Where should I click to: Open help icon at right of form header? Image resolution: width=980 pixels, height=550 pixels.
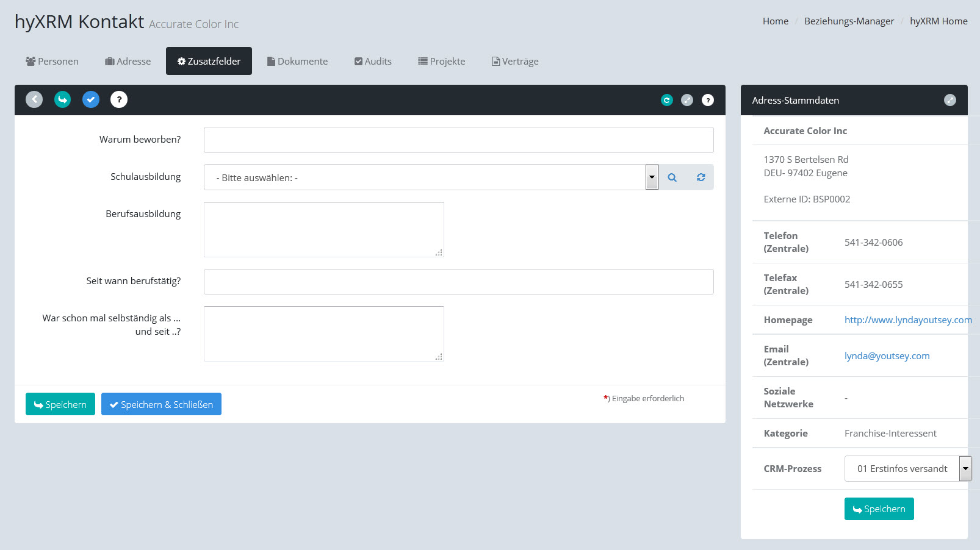pos(708,100)
